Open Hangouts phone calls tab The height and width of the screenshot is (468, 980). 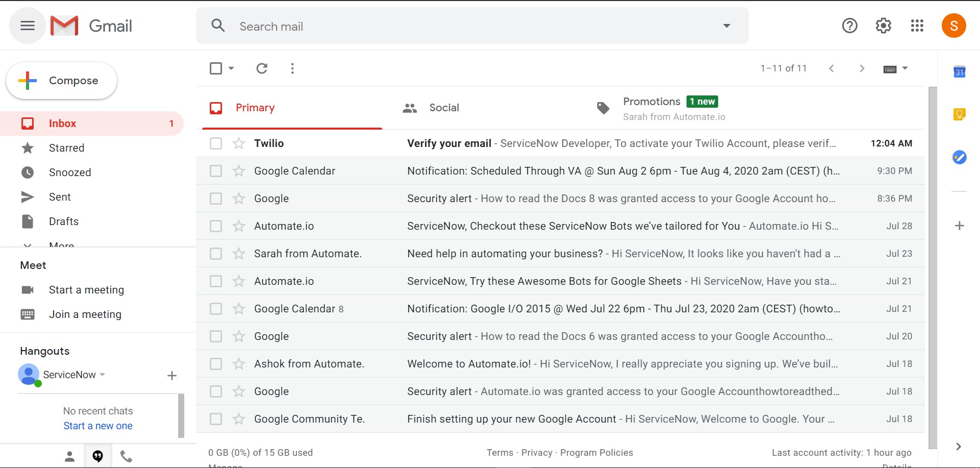(x=126, y=456)
